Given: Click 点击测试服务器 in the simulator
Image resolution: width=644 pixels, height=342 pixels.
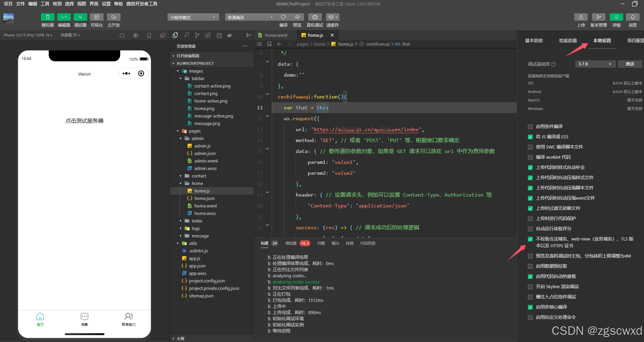Looking at the screenshot, I should point(84,121).
